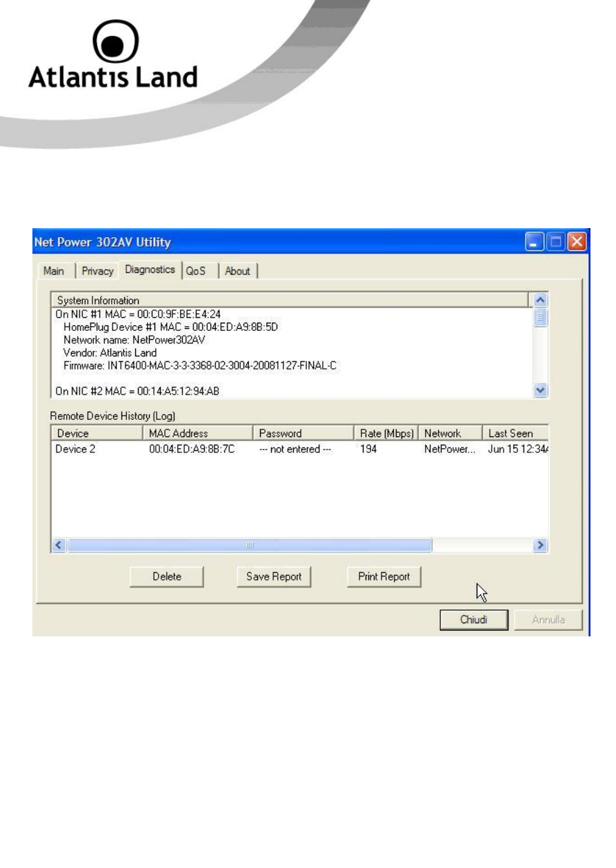The image size is (616, 868).
Task: Select the 'On NIC #1 MAC' line
Action: coord(138,314)
